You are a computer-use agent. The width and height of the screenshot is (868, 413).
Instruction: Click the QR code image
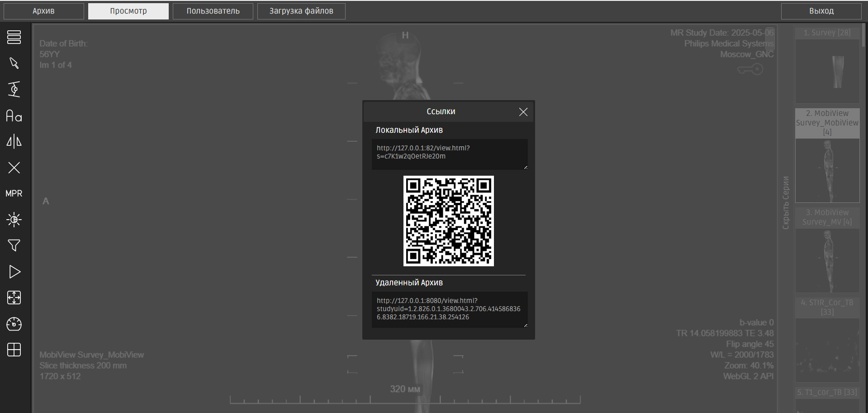click(x=449, y=221)
